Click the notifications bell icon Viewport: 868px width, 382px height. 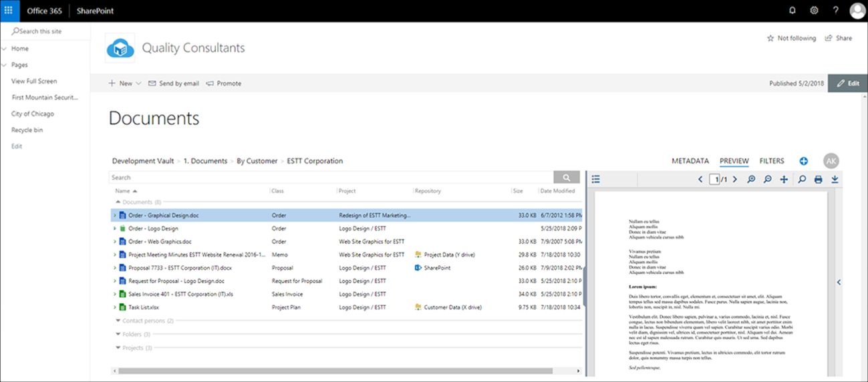point(792,11)
